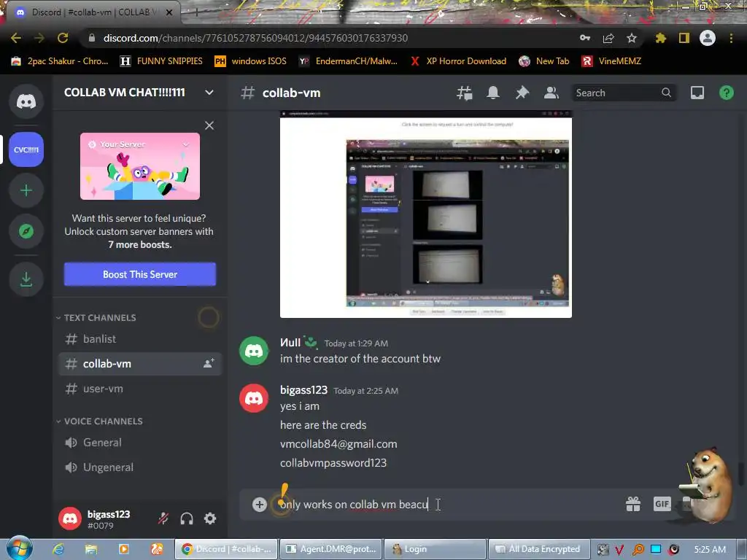747x560 pixels.
Task: Open Discord Help question mark icon
Action: (727, 93)
